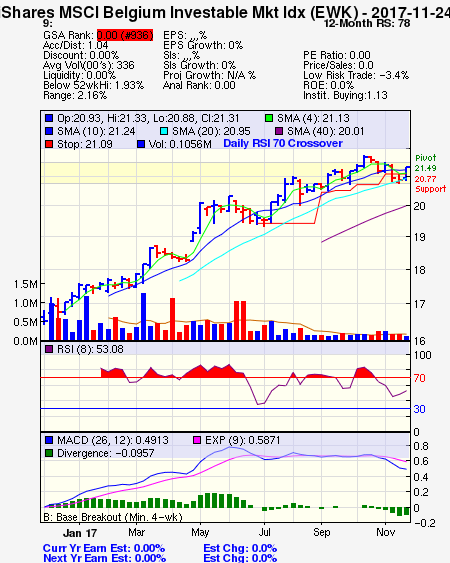Click the EPS Growth: 0% text
The image size is (450, 563).
(x=203, y=45)
